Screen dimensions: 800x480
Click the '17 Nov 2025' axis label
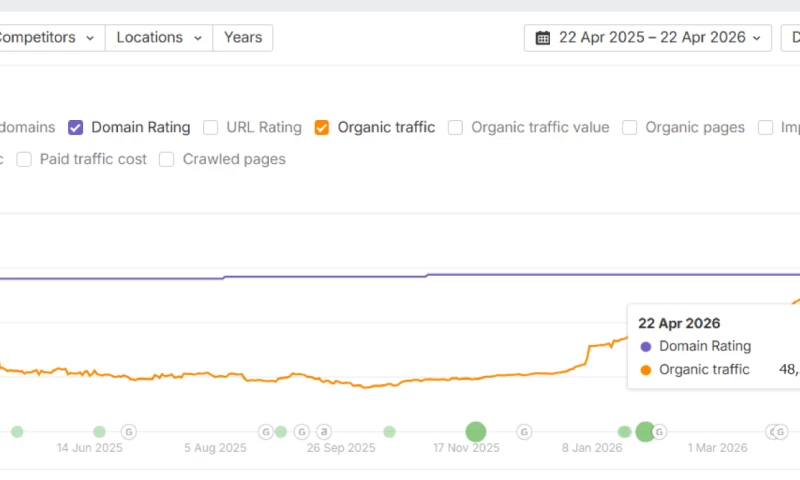point(466,448)
